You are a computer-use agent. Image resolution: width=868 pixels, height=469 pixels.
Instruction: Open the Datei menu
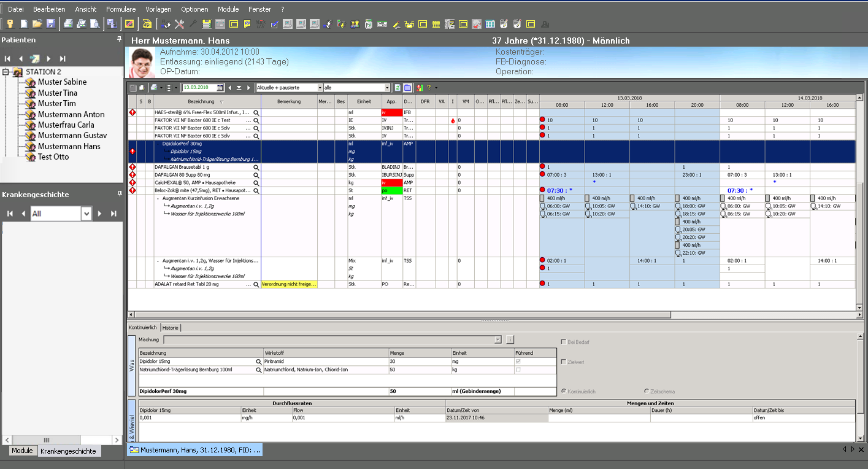pyautogui.click(x=16, y=9)
